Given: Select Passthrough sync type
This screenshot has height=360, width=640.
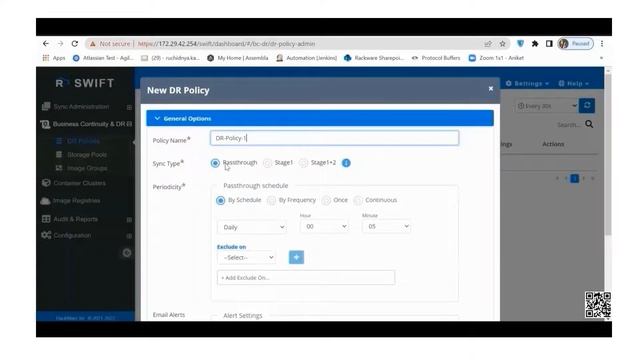Looking at the screenshot, I should click(215, 163).
